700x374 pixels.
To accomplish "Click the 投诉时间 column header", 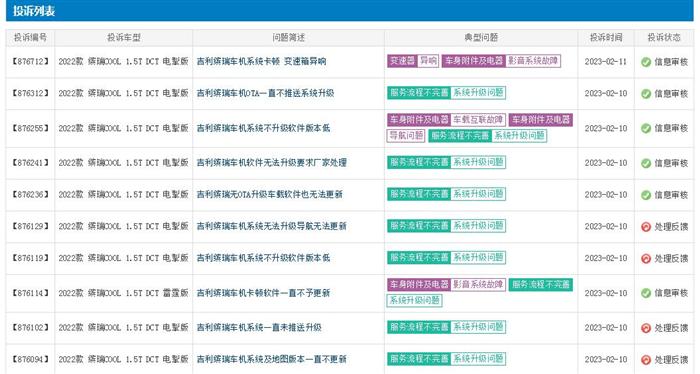I will tap(606, 38).
